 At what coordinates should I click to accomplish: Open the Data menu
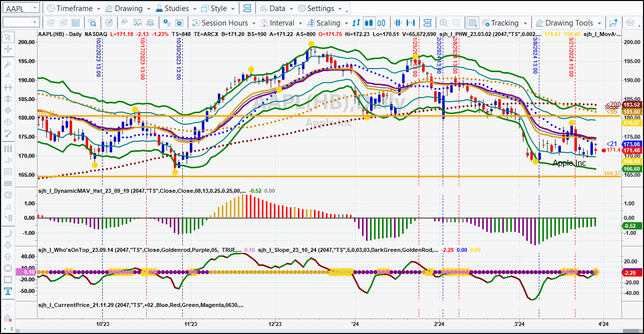coord(277,9)
